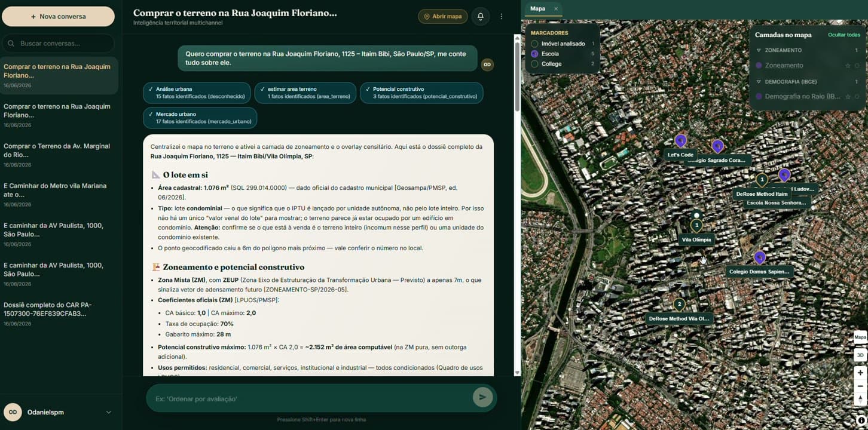Click the message input field

311,398
